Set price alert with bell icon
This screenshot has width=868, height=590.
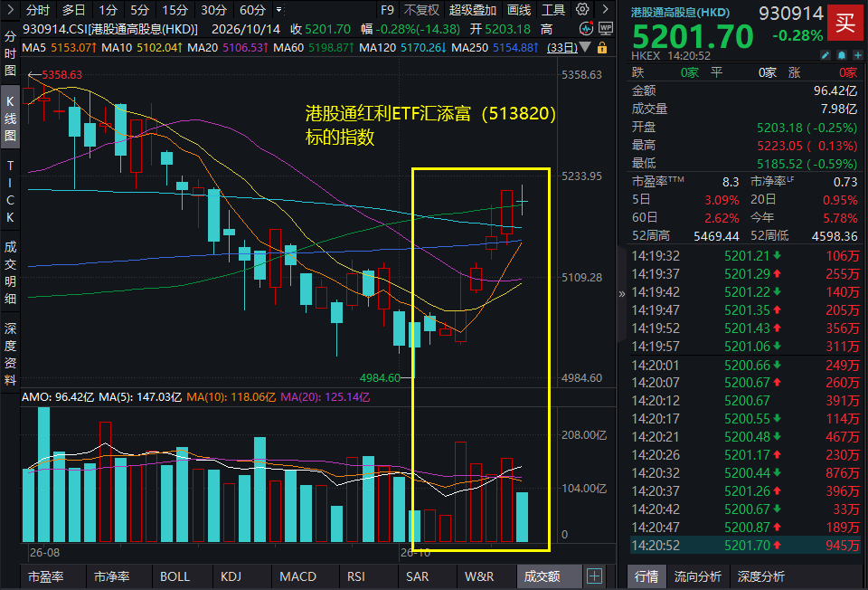point(842,55)
